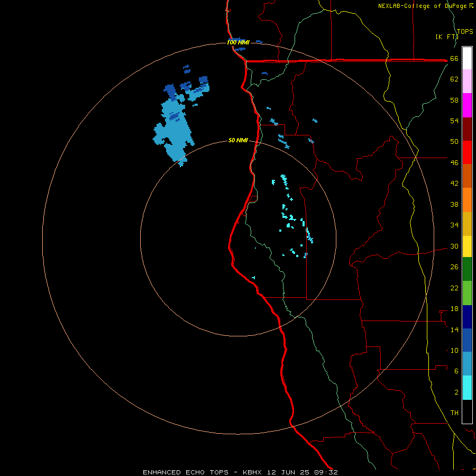Click the '100 NMI' range ring label
This screenshot has width=476, height=476.
[x=238, y=42]
